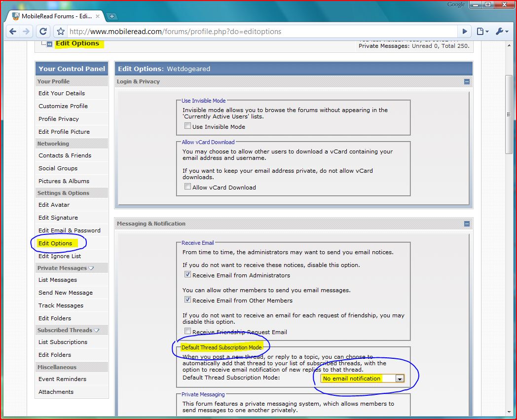
Task: Open Edit Profile Picture
Action: pyautogui.click(x=64, y=132)
